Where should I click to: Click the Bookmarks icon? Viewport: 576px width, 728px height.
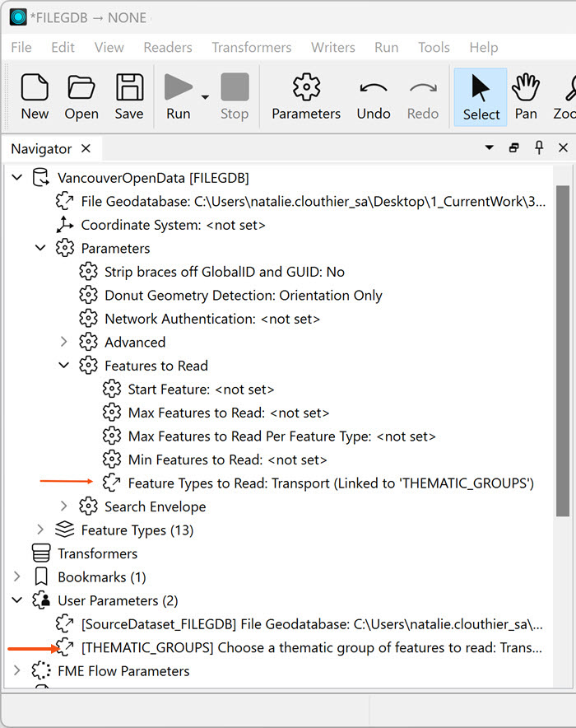pos(41,576)
